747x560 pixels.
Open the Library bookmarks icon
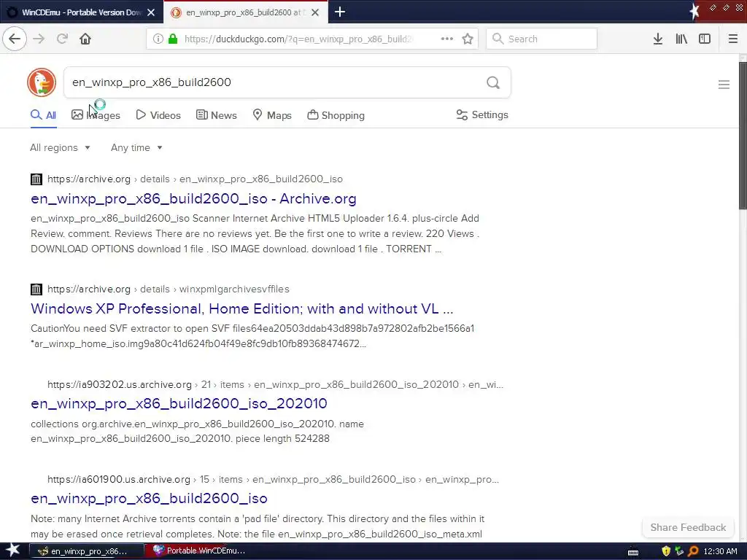pos(681,39)
